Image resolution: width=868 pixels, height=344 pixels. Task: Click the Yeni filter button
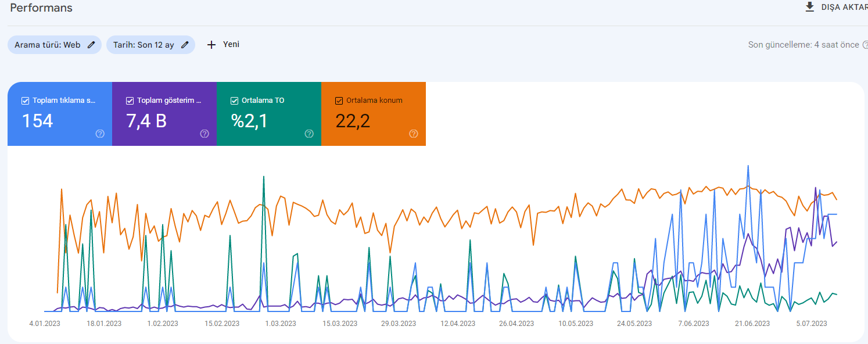(223, 45)
